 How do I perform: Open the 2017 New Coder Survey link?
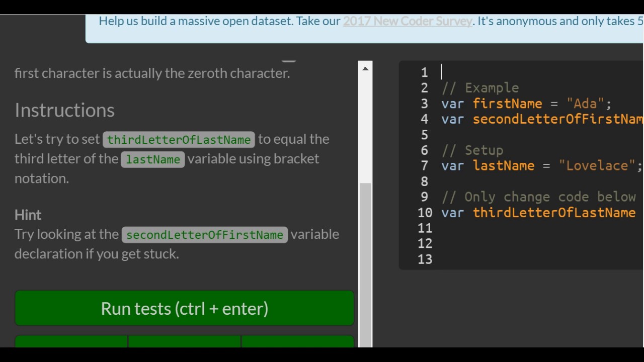click(x=407, y=21)
